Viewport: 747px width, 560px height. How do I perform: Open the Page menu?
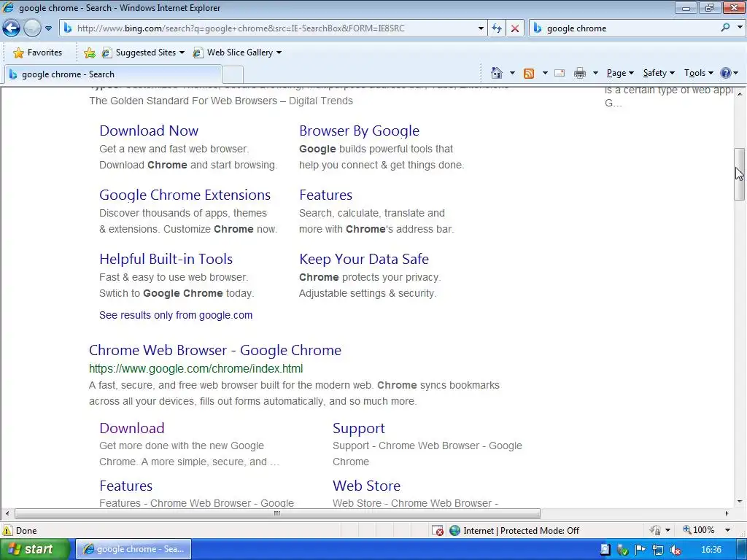click(620, 73)
